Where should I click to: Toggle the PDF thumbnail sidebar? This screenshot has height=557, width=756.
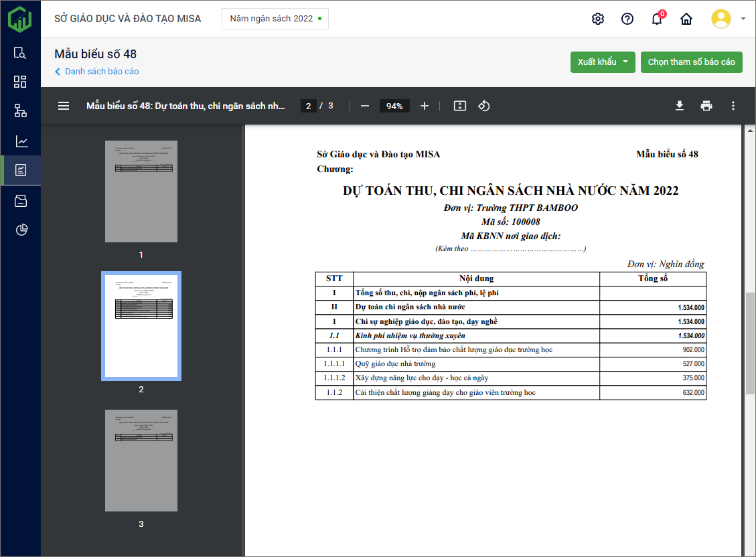click(x=64, y=106)
